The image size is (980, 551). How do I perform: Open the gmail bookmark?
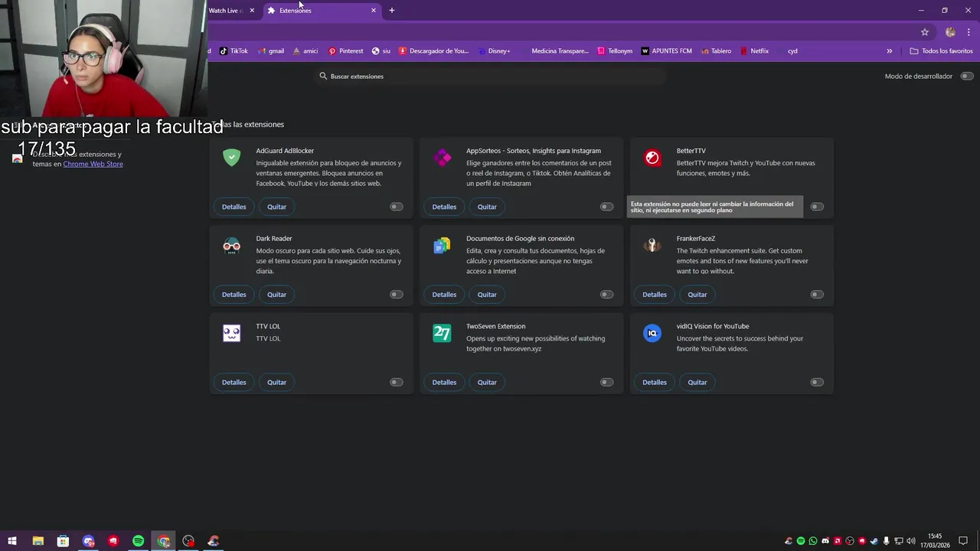[271, 51]
